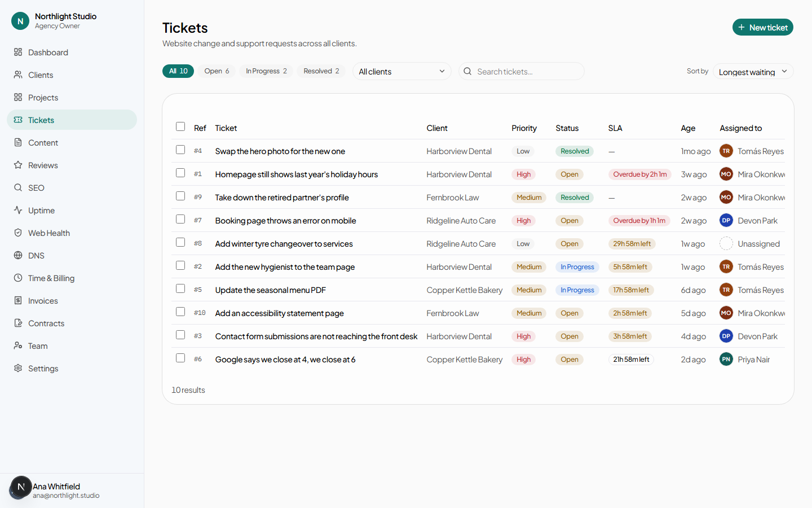The height and width of the screenshot is (508, 812).
Task: Click the Web Health shield icon
Action: click(18, 233)
